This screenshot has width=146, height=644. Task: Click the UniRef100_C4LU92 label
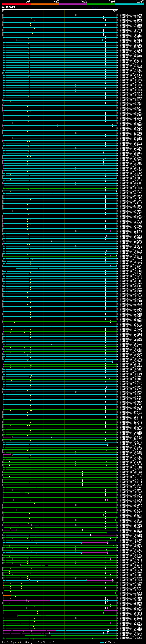click(x=131, y=583)
